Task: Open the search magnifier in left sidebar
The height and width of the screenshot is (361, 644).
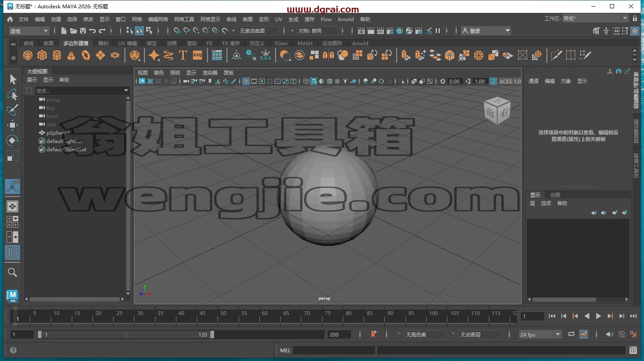Action: [12, 272]
